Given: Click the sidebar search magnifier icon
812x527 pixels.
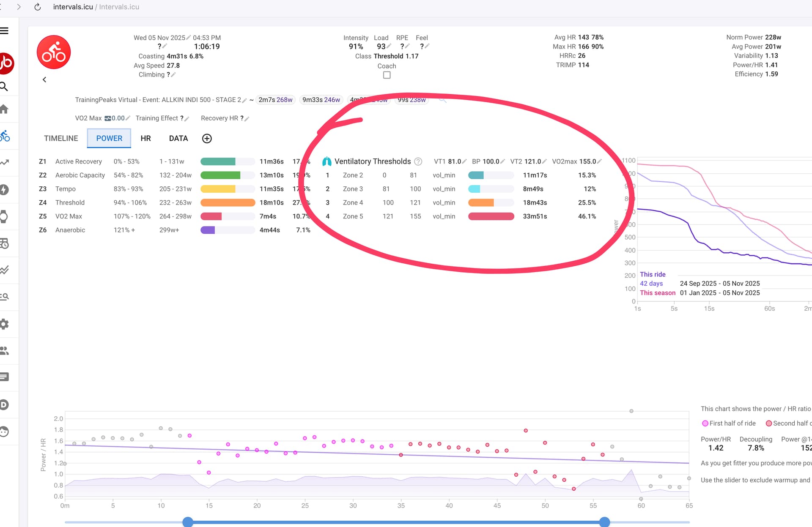Looking at the screenshot, I should (4, 87).
